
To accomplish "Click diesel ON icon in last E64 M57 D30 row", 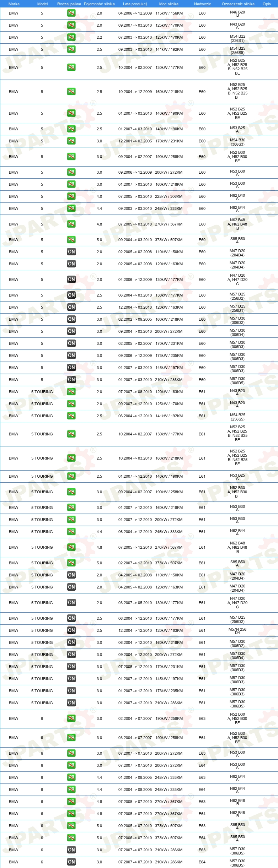I will tap(71, 862).
